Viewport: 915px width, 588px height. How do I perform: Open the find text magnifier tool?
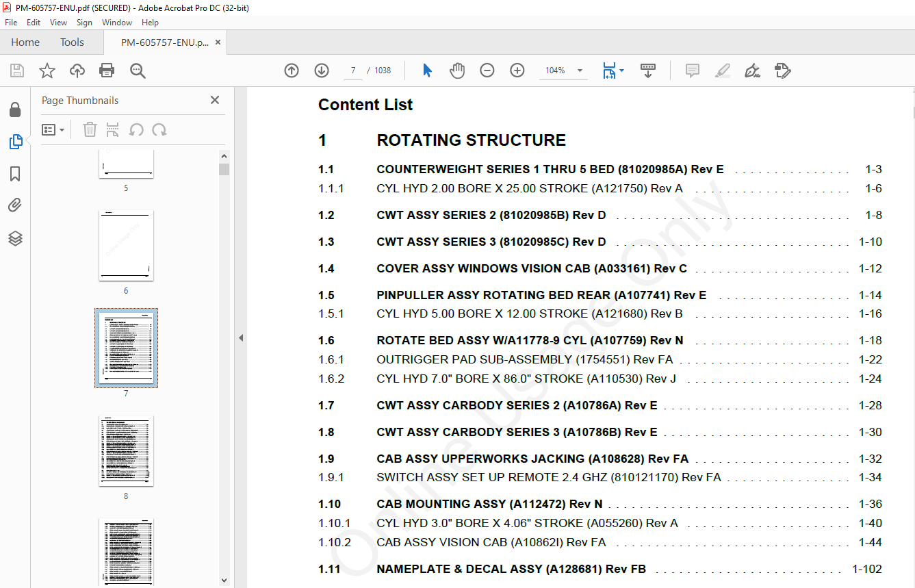pyautogui.click(x=138, y=71)
